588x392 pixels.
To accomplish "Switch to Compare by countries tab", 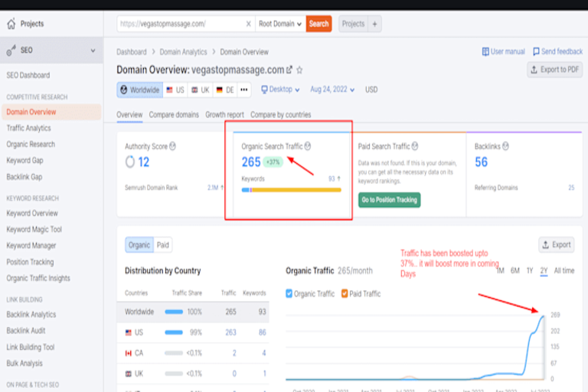I will 280,115.
